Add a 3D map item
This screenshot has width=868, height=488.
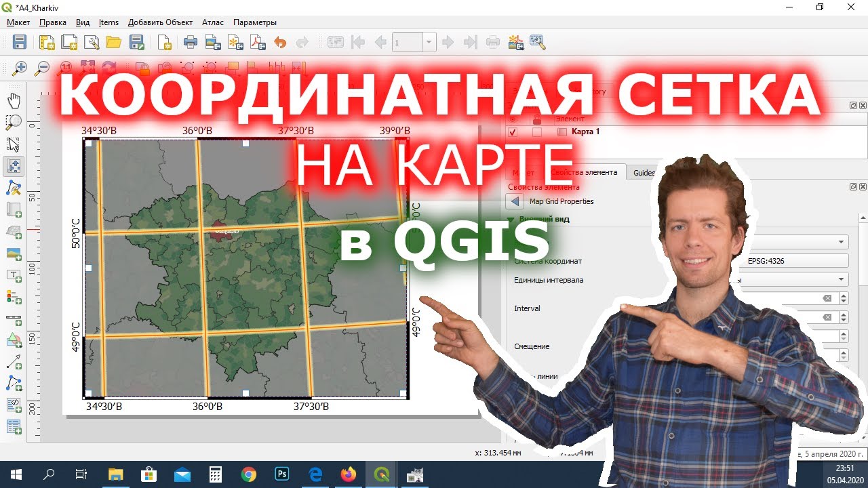point(14,232)
